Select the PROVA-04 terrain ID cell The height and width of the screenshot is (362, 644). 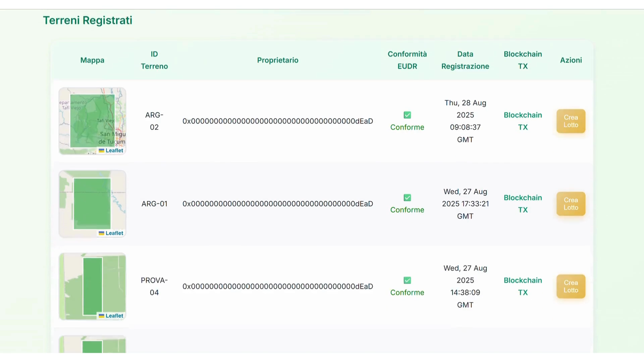(x=154, y=286)
